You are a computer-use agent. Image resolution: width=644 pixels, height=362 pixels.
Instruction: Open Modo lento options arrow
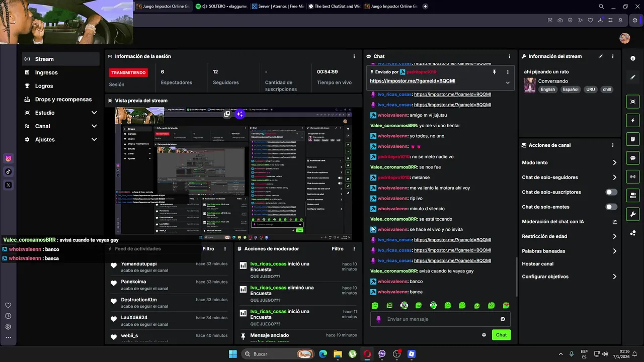(x=614, y=162)
